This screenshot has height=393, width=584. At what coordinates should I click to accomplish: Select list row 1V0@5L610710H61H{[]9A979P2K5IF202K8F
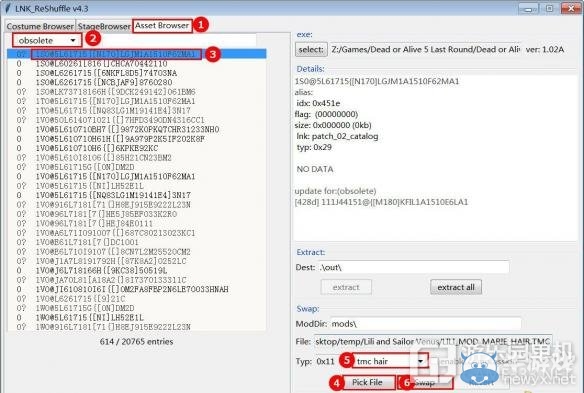pyautogui.click(x=137, y=139)
